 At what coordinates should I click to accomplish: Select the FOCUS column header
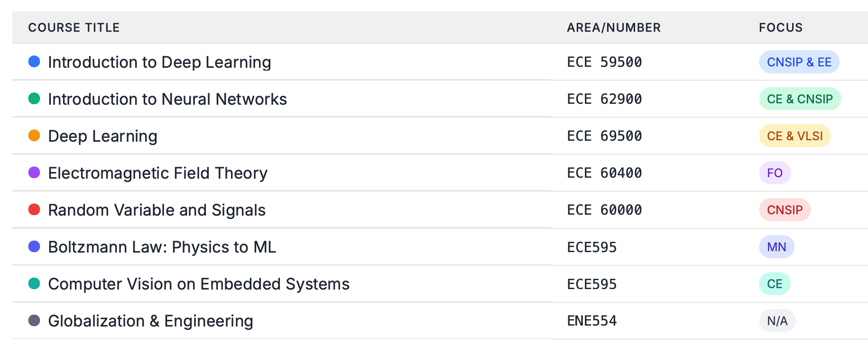tap(781, 27)
